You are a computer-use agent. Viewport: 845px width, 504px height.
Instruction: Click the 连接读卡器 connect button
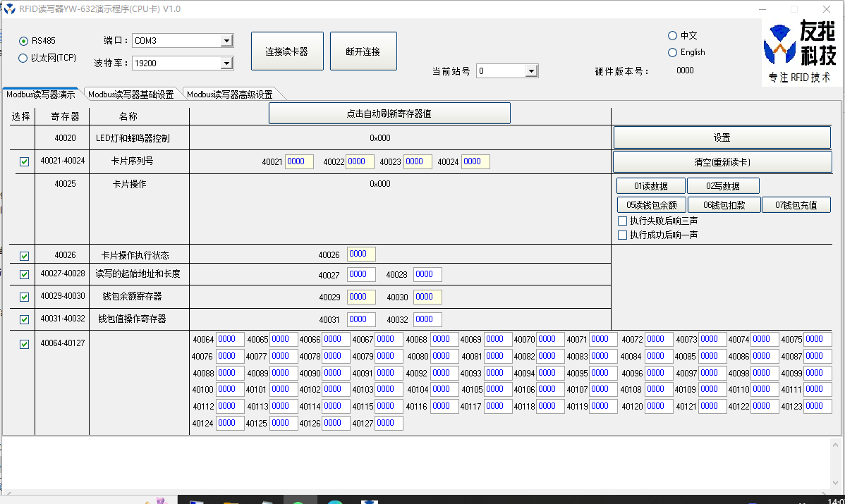[287, 50]
